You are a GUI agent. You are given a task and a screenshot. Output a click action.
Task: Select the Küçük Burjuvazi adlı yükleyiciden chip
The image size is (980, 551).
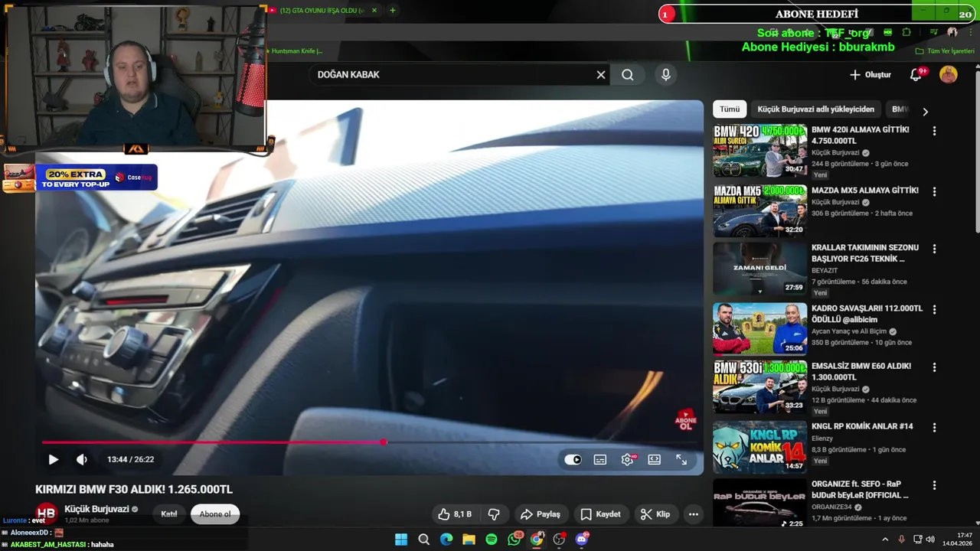tap(816, 109)
